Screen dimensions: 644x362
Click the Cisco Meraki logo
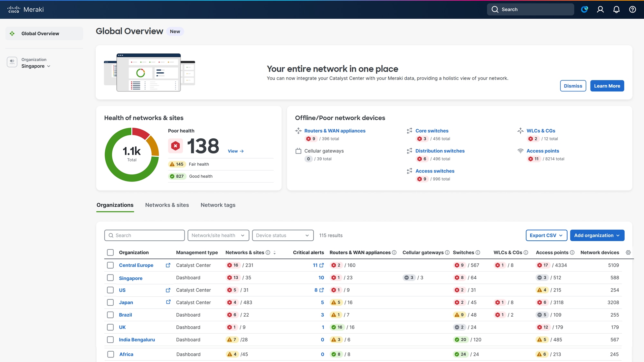click(x=26, y=9)
